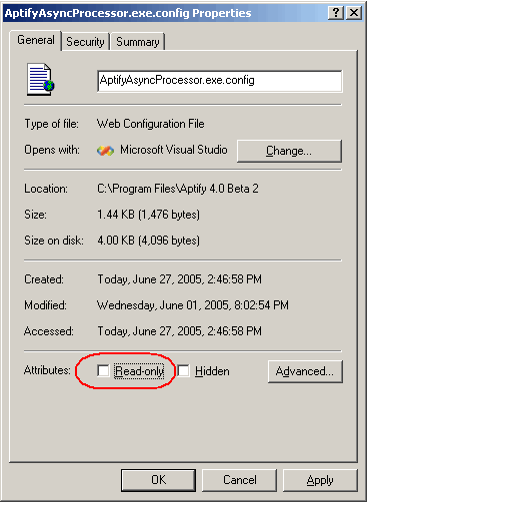Image resolution: width=528 pixels, height=516 pixels.
Task: Open the context help question-mark button
Action: click(x=336, y=13)
